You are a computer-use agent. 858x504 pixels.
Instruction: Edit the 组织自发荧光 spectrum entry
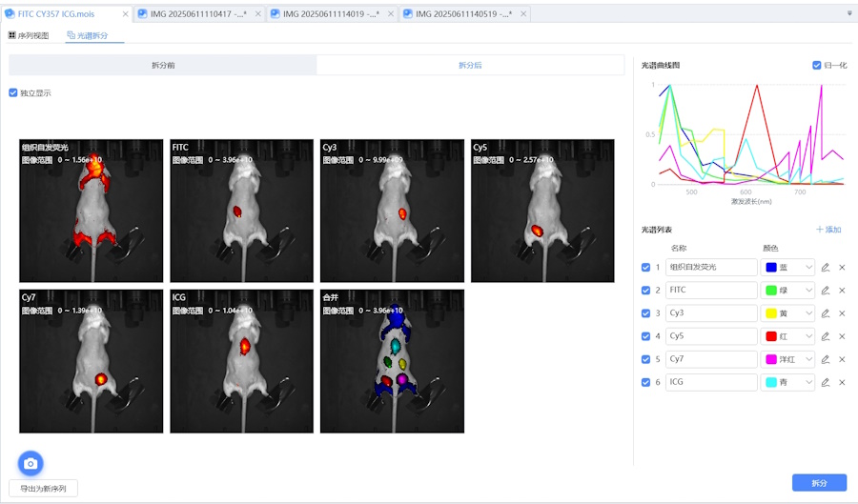click(826, 267)
